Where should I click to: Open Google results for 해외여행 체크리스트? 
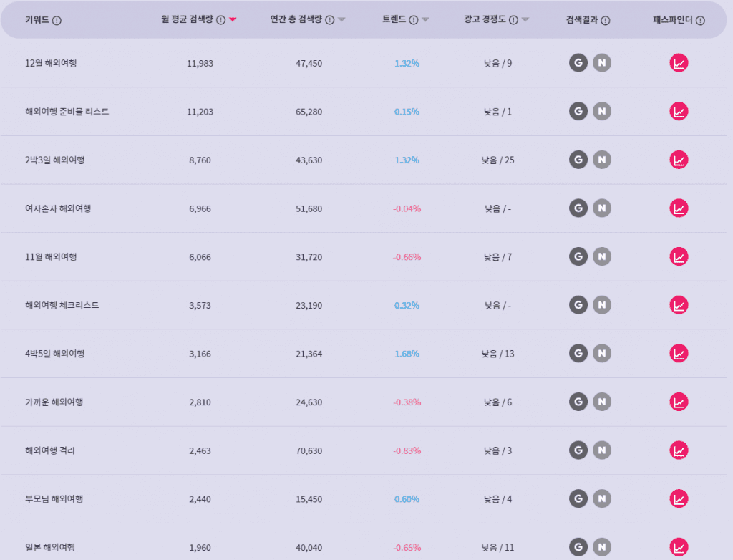tap(578, 305)
